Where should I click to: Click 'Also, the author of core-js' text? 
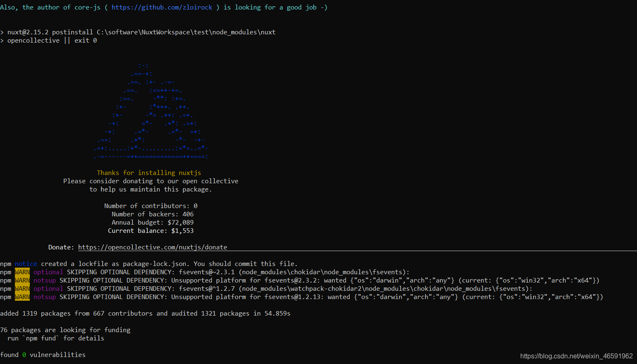[x=50, y=7]
